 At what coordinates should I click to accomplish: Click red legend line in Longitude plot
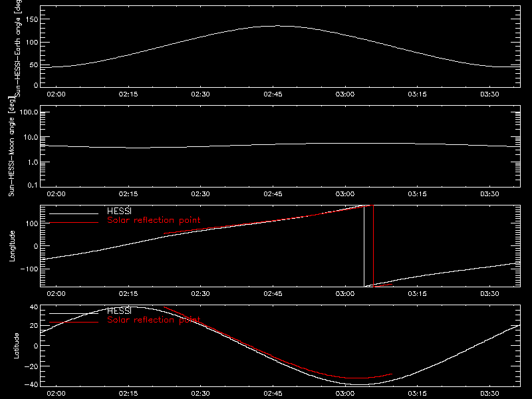(x=74, y=223)
